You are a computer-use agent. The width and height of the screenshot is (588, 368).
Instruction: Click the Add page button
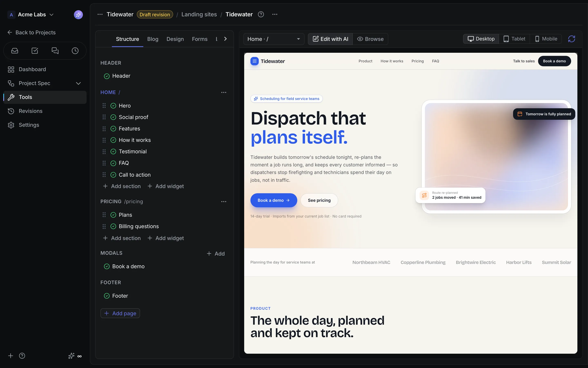click(120, 313)
